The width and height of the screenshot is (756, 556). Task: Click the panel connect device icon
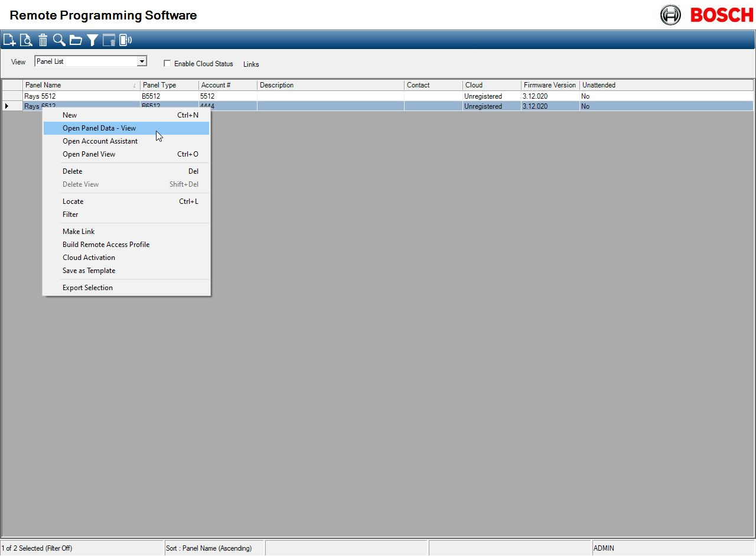click(x=125, y=40)
